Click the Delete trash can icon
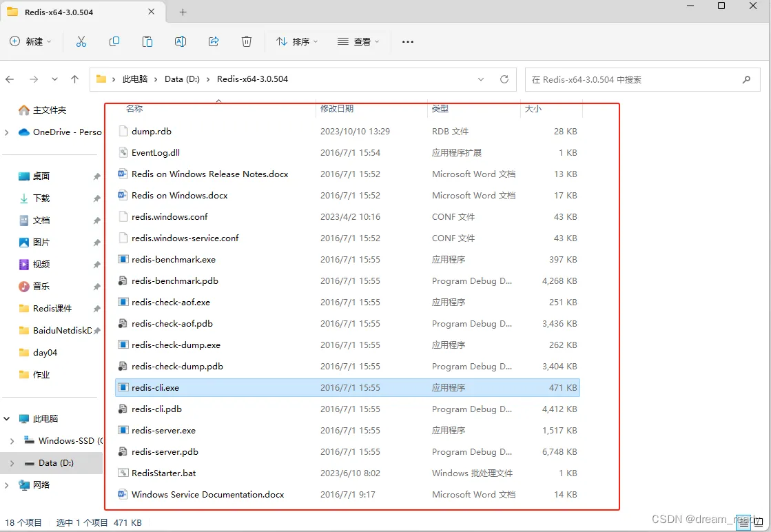Viewport: 771px width, 532px height. click(247, 42)
